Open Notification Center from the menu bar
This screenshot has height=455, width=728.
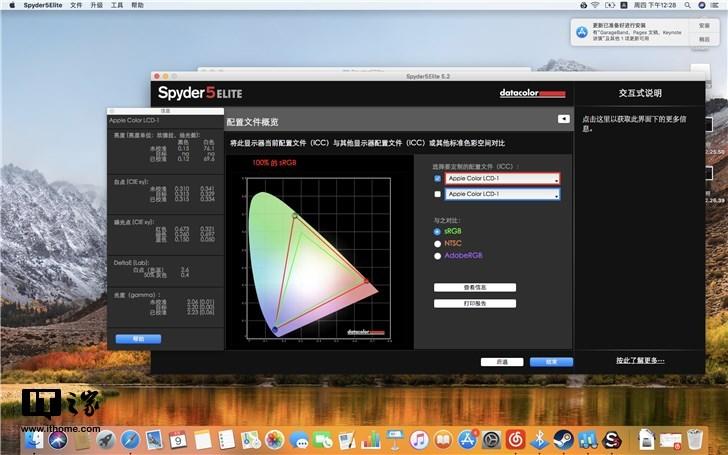pos(716,5)
